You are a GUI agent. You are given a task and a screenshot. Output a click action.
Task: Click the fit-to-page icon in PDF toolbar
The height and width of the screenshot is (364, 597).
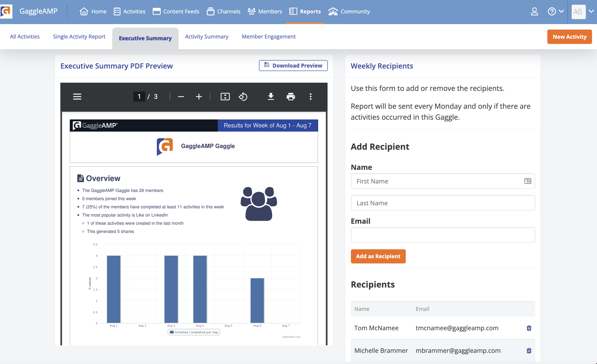click(225, 97)
